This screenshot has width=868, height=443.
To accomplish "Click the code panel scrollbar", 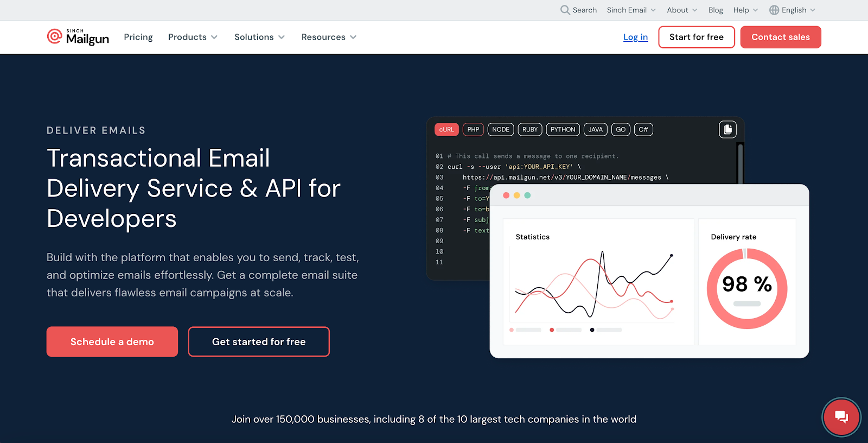I will [x=741, y=163].
